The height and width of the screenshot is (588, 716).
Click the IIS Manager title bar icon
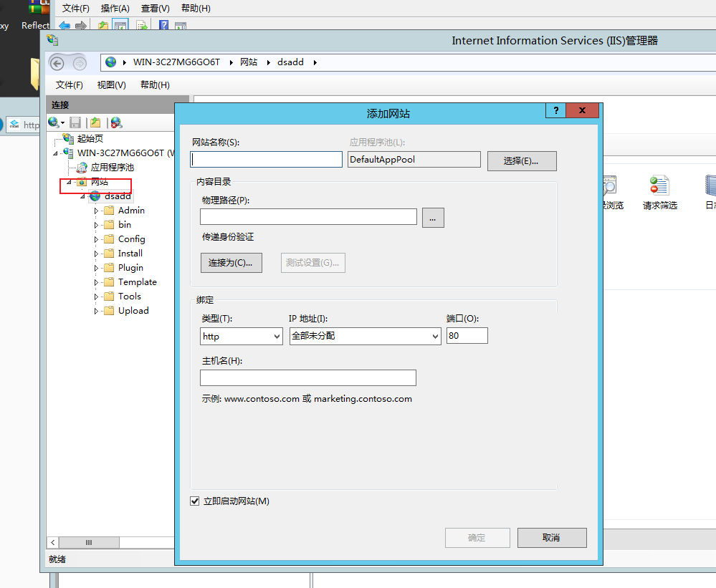tap(52, 40)
